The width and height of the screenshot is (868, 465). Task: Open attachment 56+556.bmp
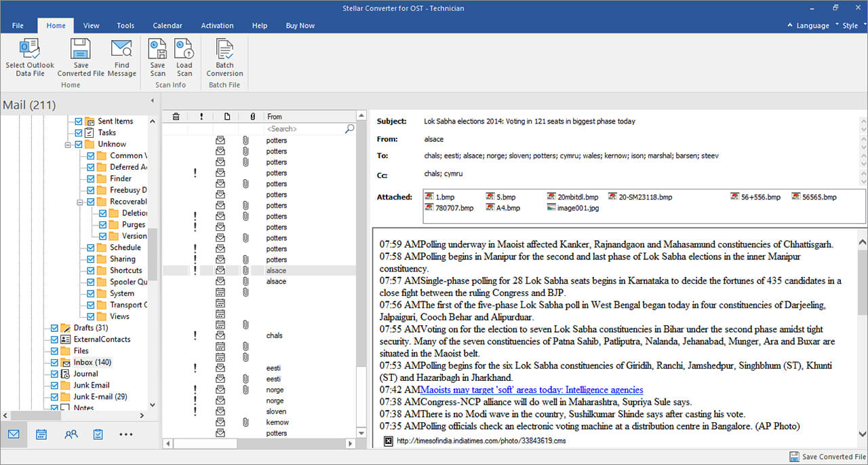pyautogui.click(x=755, y=197)
